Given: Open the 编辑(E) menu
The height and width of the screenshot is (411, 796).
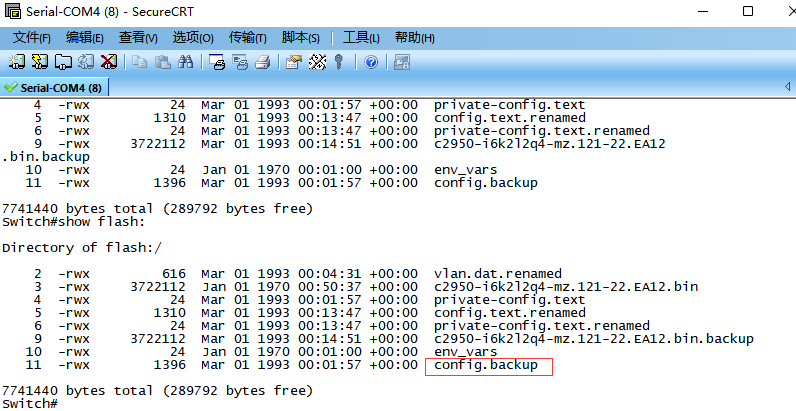Looking at the screenshot, I should click(84, 38).
